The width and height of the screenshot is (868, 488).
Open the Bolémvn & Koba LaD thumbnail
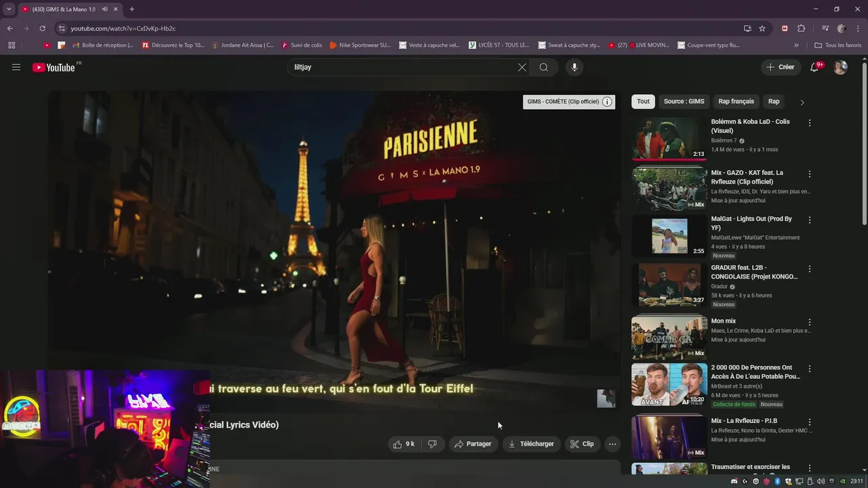pos(669,138)
